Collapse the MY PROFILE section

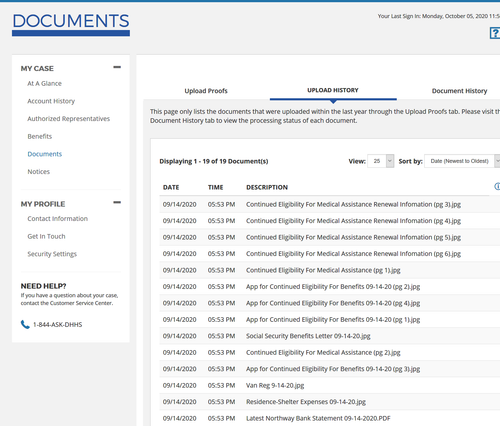click(117, 202)
